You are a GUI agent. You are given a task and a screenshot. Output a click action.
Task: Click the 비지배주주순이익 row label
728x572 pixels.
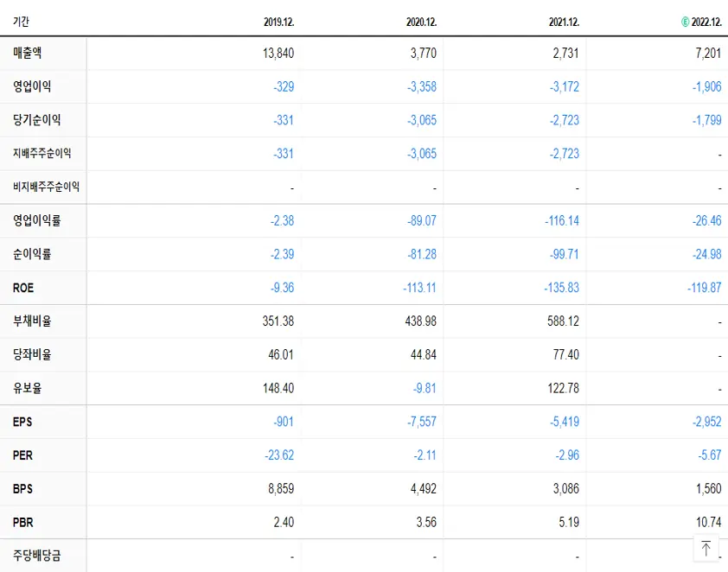pyautogui.click(x=46, y=187)
